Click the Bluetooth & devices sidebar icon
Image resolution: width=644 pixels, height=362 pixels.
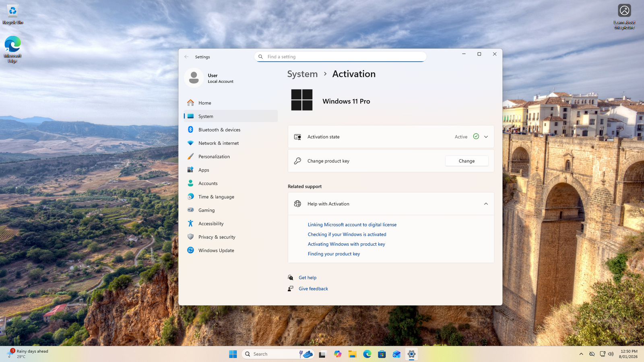(x=190, y=130)
